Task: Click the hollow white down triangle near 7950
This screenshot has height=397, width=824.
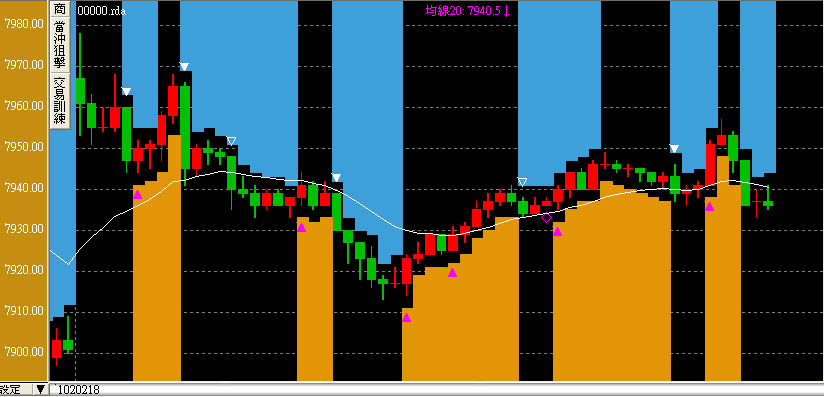Action: click(x=231, y=141)
